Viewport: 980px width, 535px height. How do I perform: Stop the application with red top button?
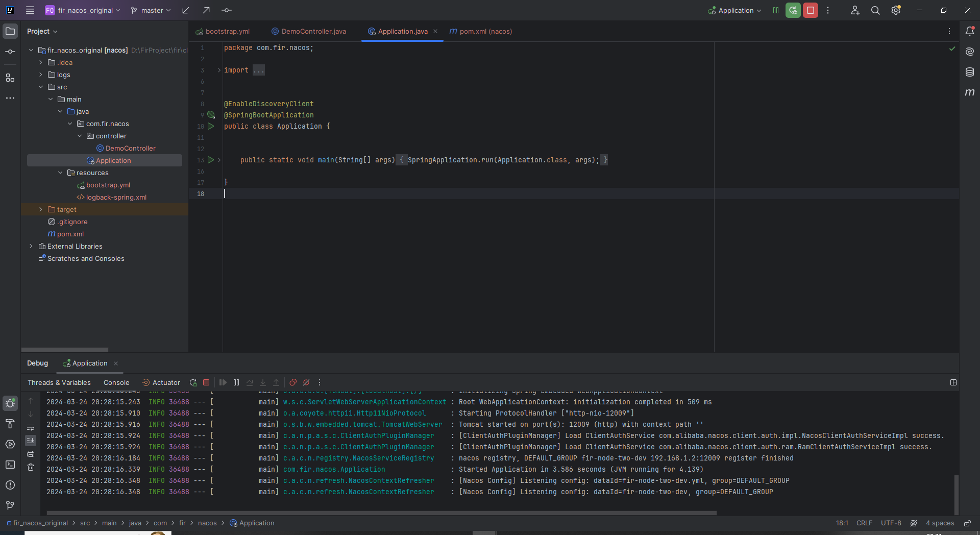811,10
